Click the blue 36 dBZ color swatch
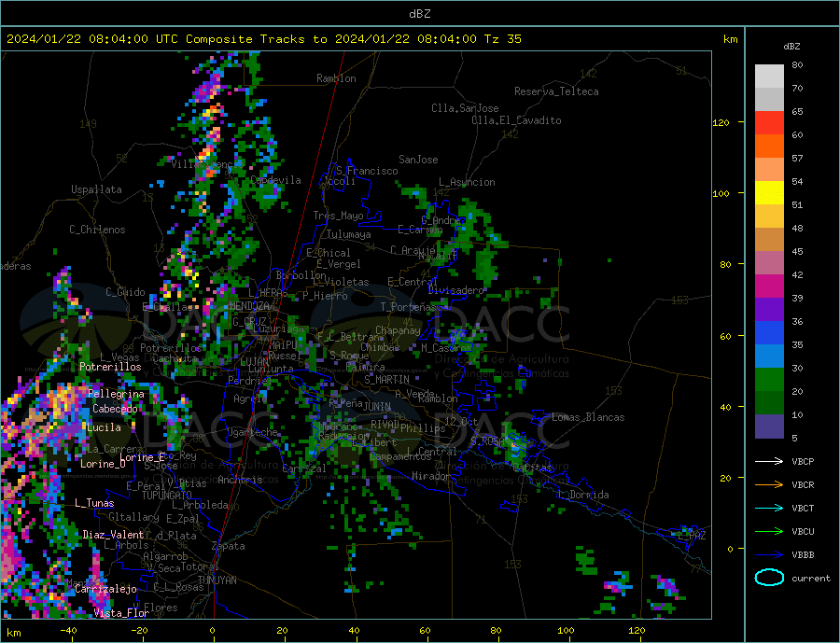The width and height of the screenshot is (840, 643). point(769,333)
